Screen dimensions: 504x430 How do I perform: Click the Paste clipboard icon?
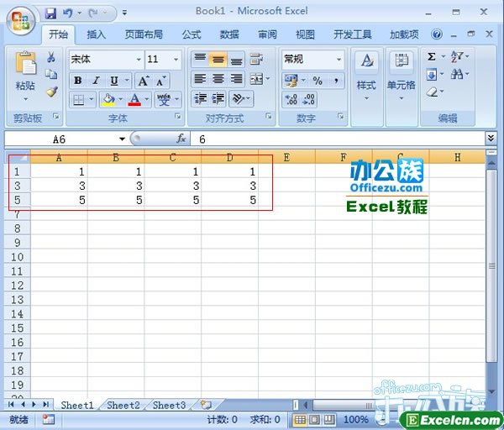pyautogui.click(x=26, y=63)
